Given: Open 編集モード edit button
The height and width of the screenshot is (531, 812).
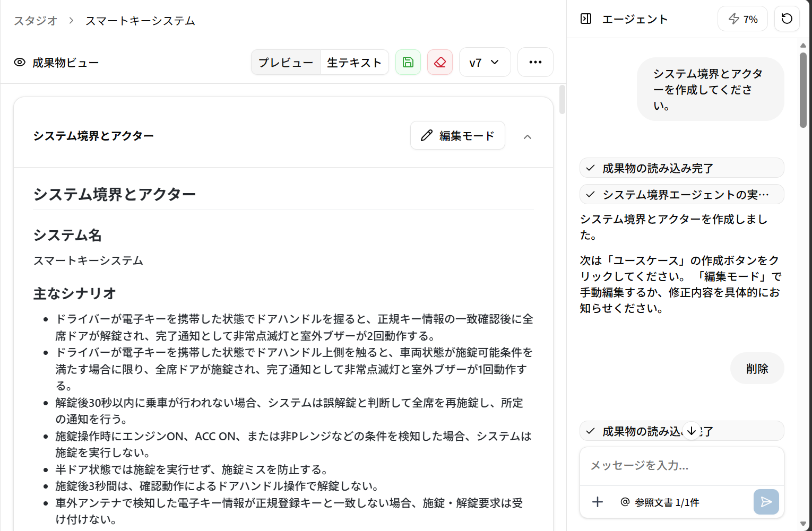Looking at the screenshot, I should tap(457, 135).
